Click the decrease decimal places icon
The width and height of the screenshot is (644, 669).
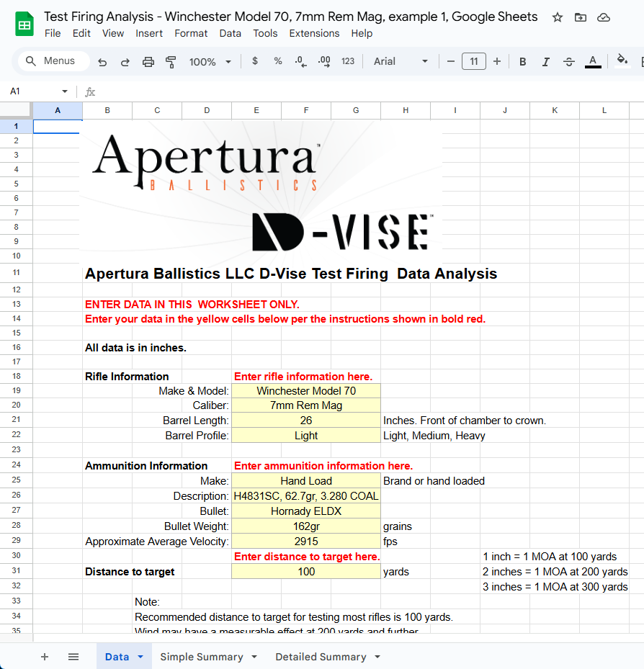click(x=300, y=61)
